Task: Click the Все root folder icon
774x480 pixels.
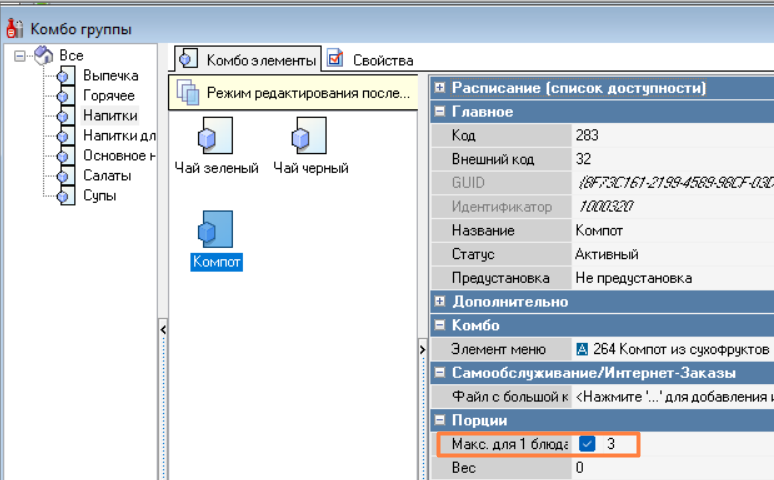Action: pos(45,55)
